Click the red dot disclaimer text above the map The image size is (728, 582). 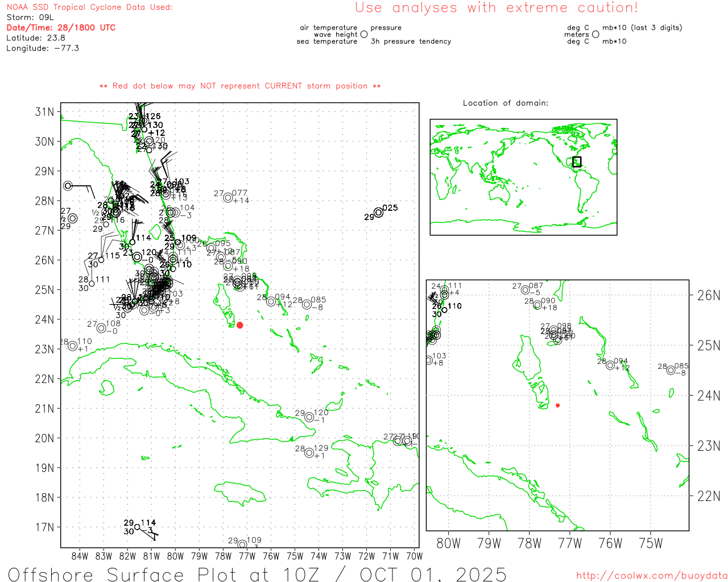(x=240, y=86)
